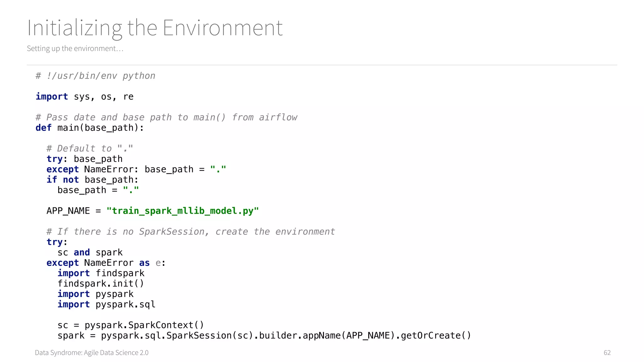Click the slide number 62
This screenshot has height=362, width=644.
(607, 353)
